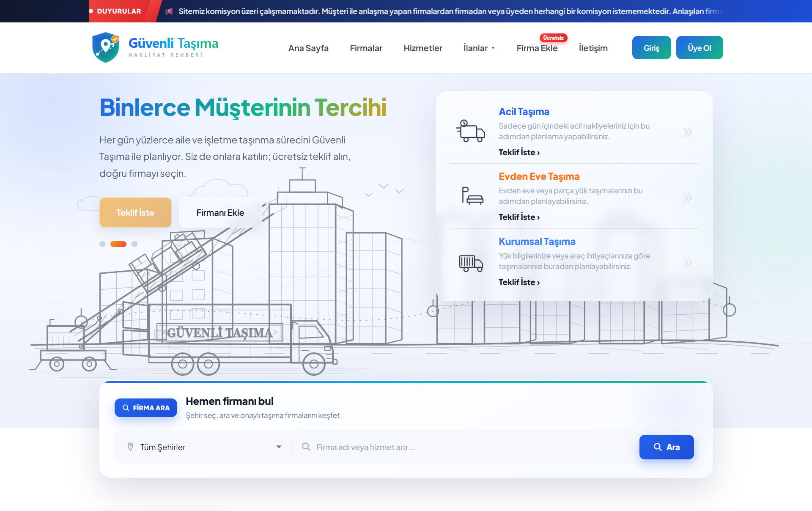Click double-chevron arrow beside Evden Eve Taşıma
812x511 pixels.
click(x=688, y=198)
